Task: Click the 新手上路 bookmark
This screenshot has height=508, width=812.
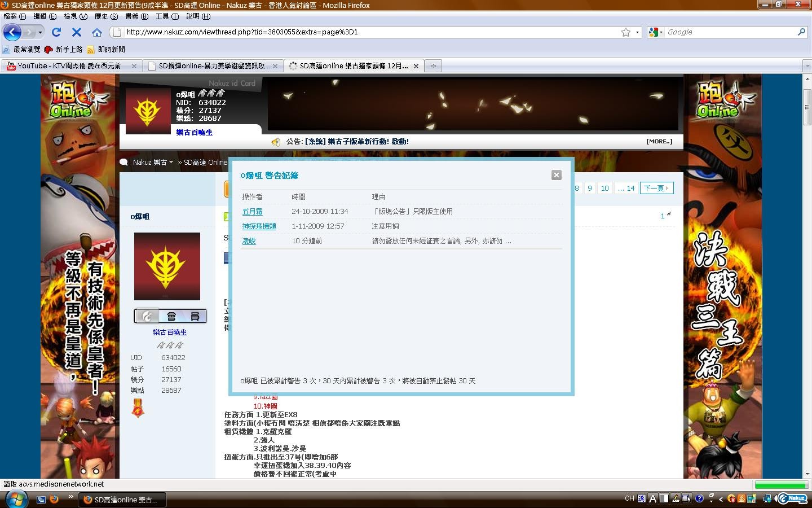Action: [64, 50]
